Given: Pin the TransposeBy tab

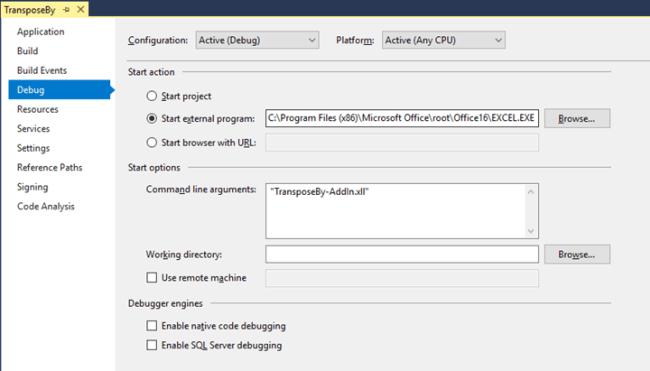Looking at the screenshot, I should click(66, 10).
